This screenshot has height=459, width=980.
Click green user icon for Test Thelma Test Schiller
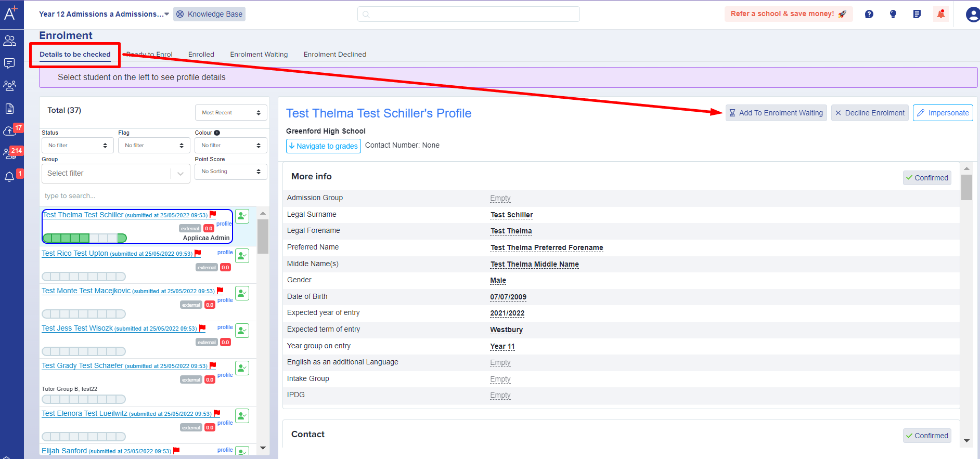242,216
